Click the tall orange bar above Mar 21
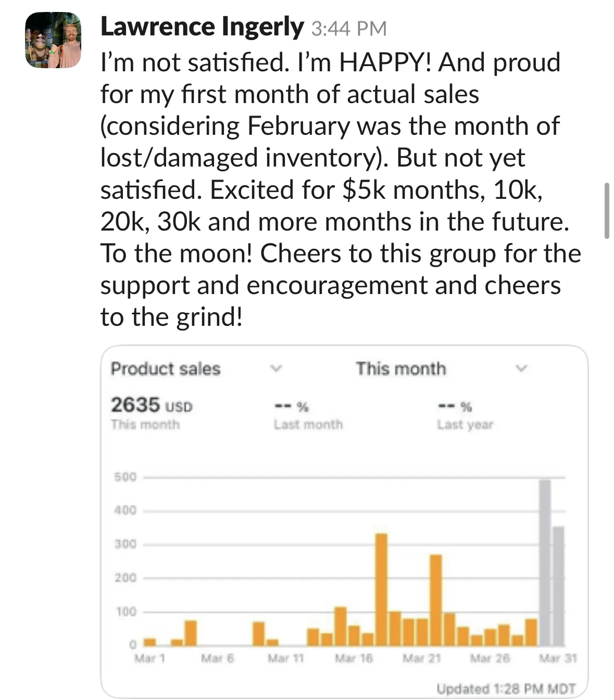The image size is (614, 700). point(436,599)
